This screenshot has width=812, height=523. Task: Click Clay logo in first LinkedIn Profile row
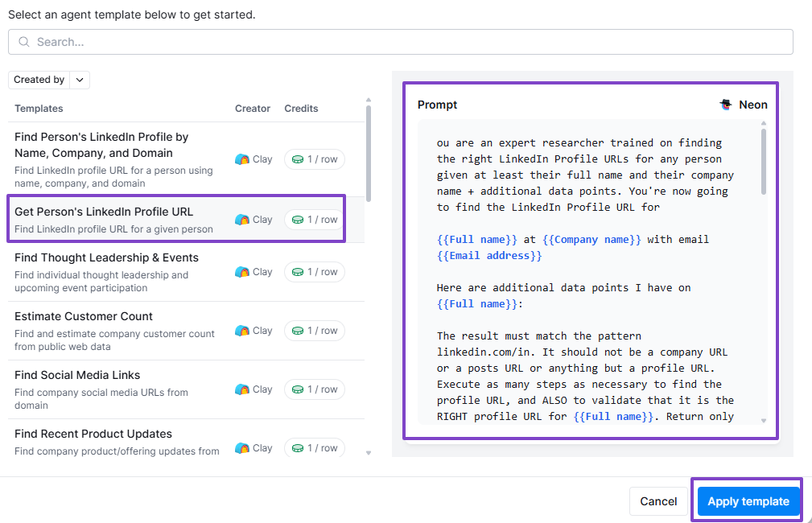[242, 159]
